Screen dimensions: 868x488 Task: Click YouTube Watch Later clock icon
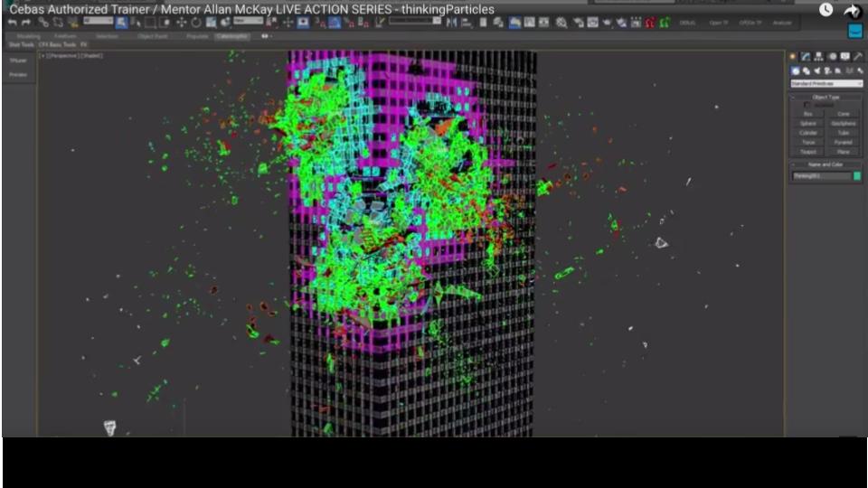click(x=826, y=10)
